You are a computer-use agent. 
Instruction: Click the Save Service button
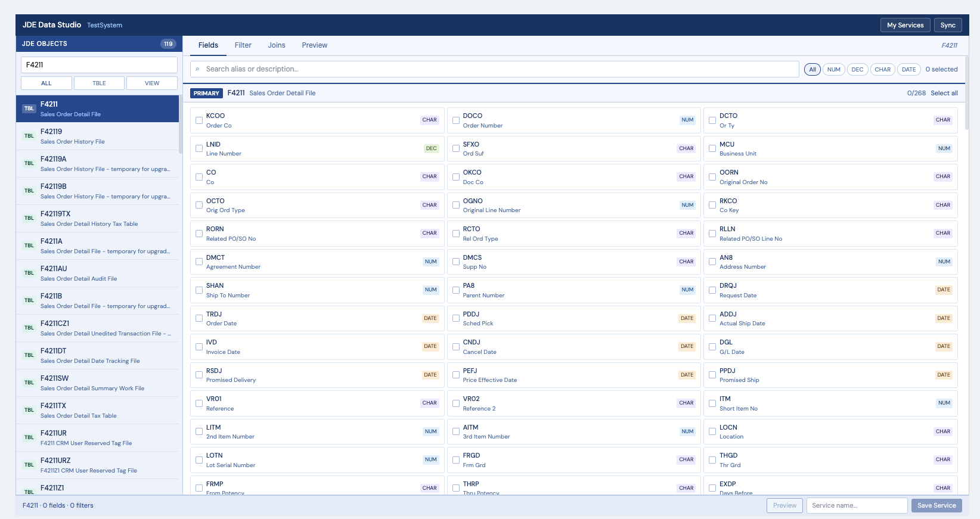point(936,505)
